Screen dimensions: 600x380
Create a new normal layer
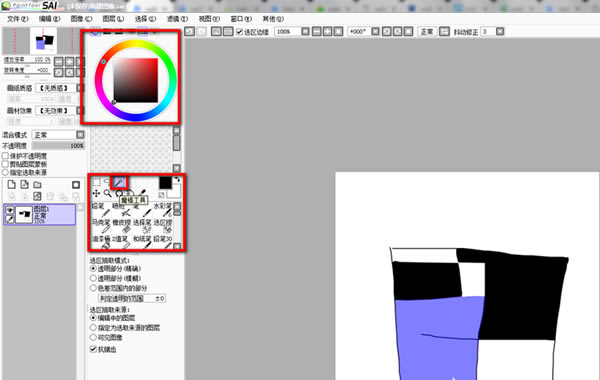coord(11,184)
